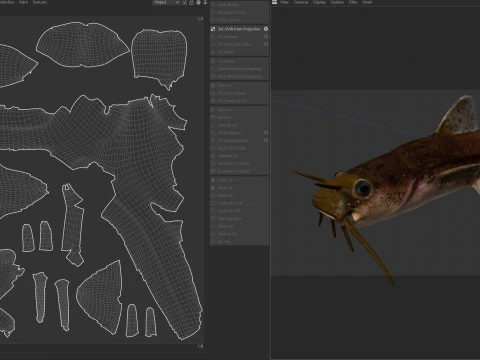
Task: Select the UV Weld command
Action: point(226,52)
